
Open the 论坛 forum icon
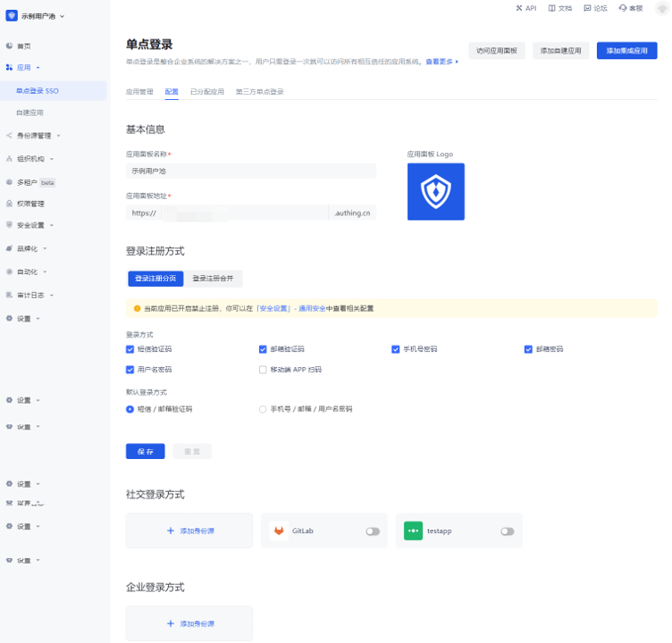[587, 8]
